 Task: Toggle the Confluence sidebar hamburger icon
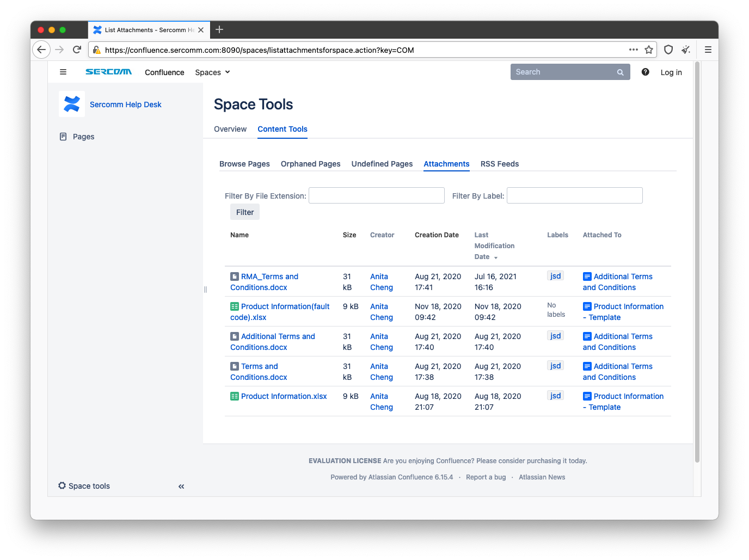(63, 72)
